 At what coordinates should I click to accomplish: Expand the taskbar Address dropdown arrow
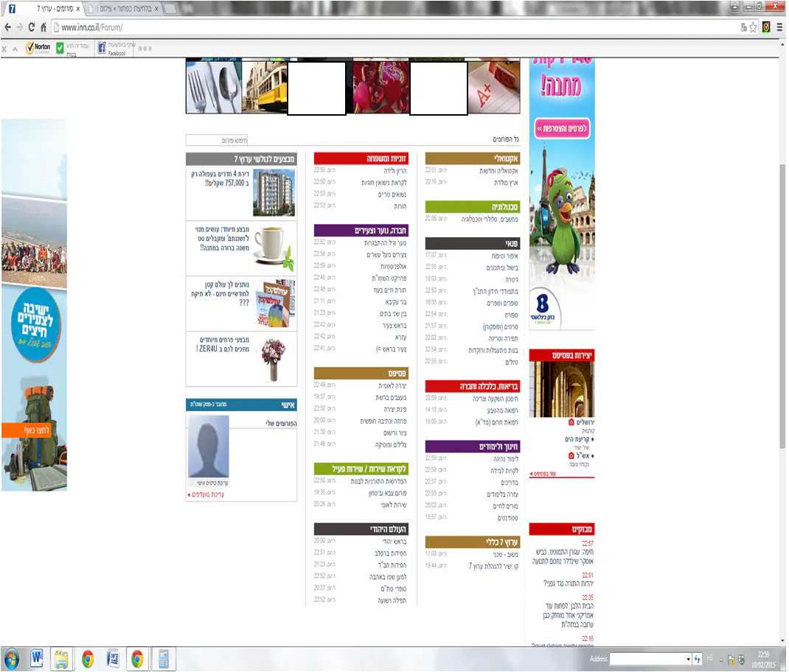click(688, 659)
